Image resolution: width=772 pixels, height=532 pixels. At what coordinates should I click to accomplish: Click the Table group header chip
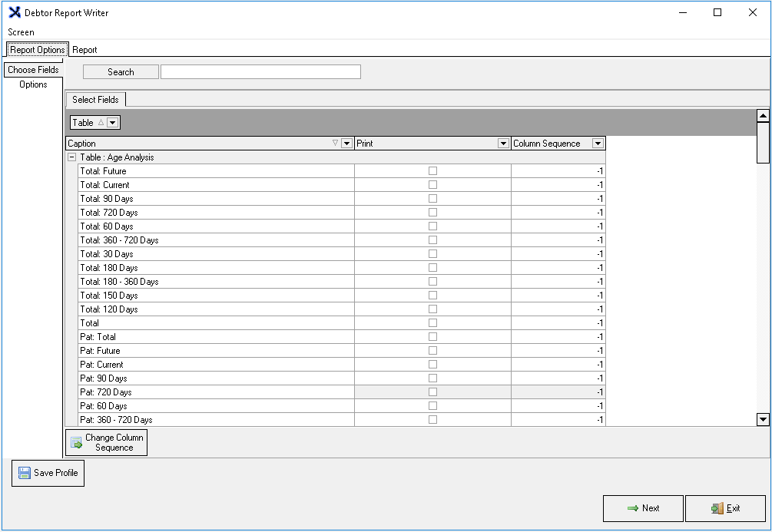click(x=95, y=123)
